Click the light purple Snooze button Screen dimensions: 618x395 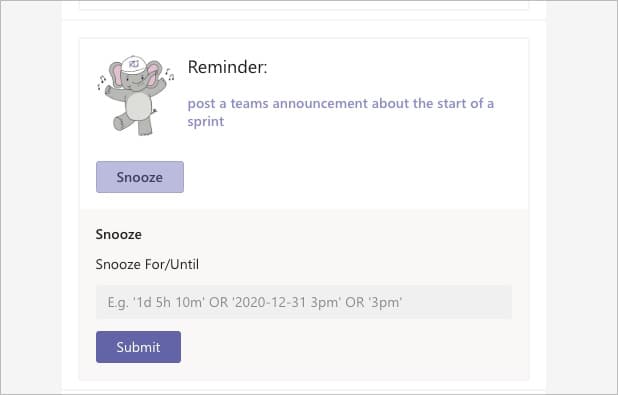tap(140, 177)
